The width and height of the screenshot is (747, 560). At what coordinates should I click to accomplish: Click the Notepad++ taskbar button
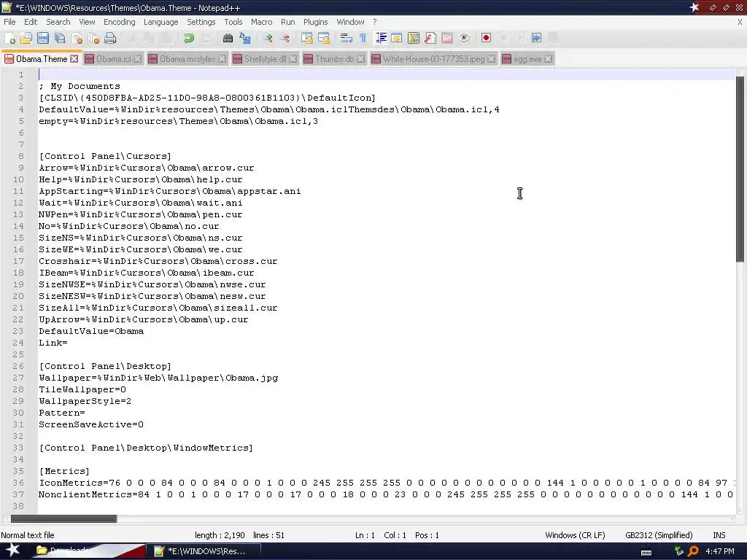(203, 551)
